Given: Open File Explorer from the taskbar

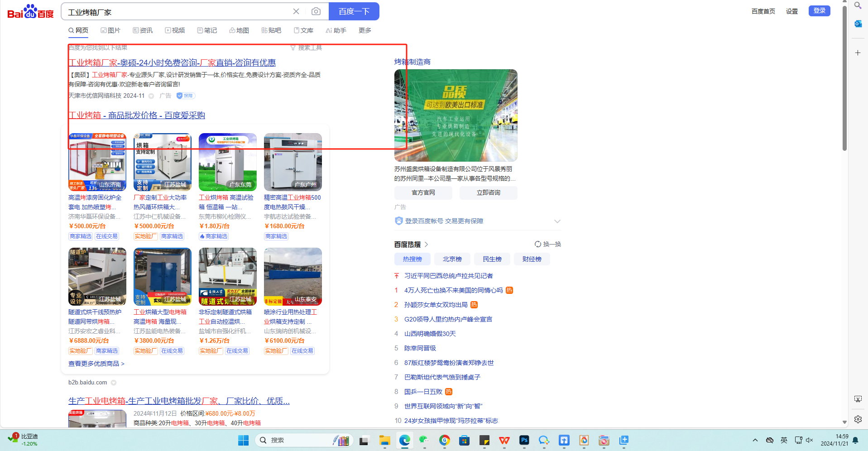Looking at the screenshot, I should (384, 440).
